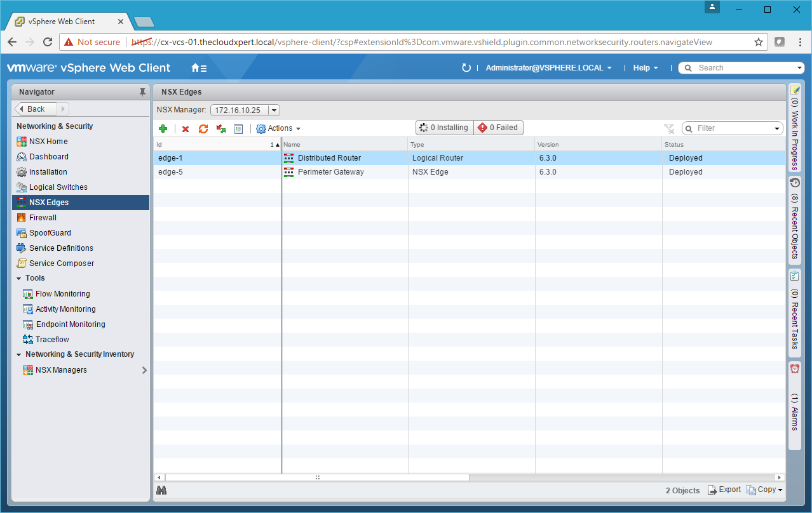Sort the table by Name column
812x513 pixels.
pos(343,145)
